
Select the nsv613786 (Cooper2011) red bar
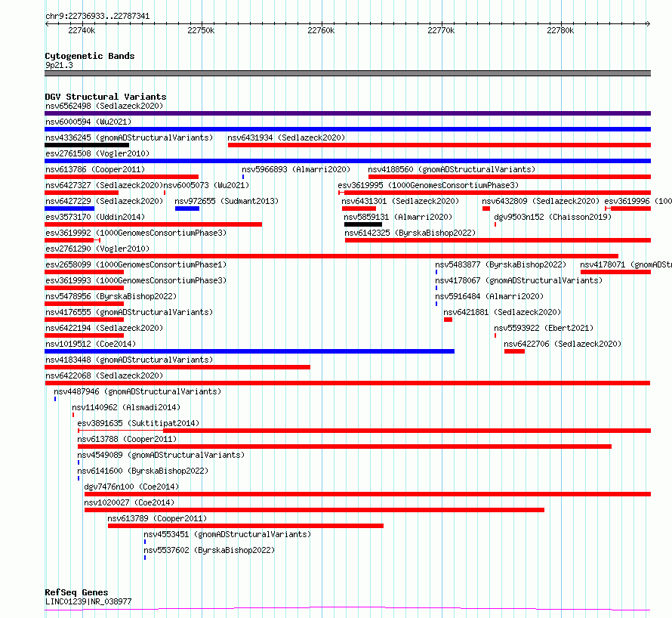122,177
